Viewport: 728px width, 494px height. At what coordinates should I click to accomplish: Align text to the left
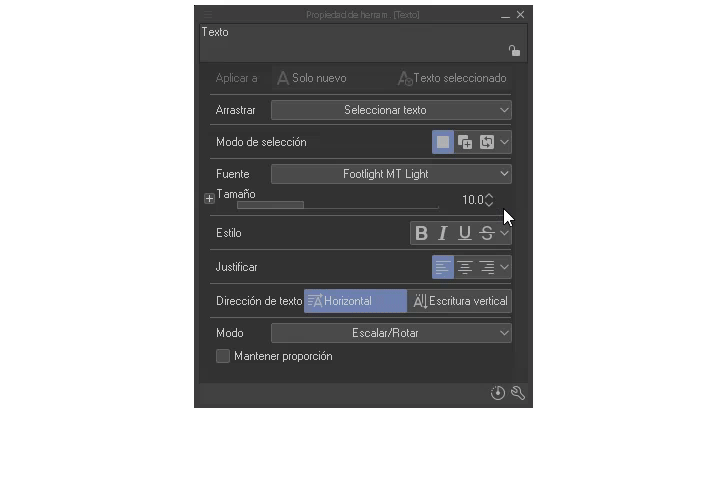[x=443, y=267]
